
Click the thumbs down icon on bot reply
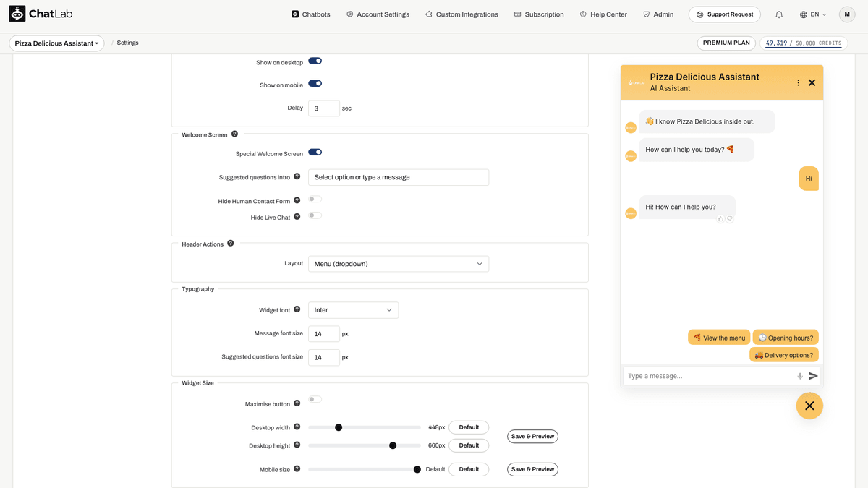730,219
